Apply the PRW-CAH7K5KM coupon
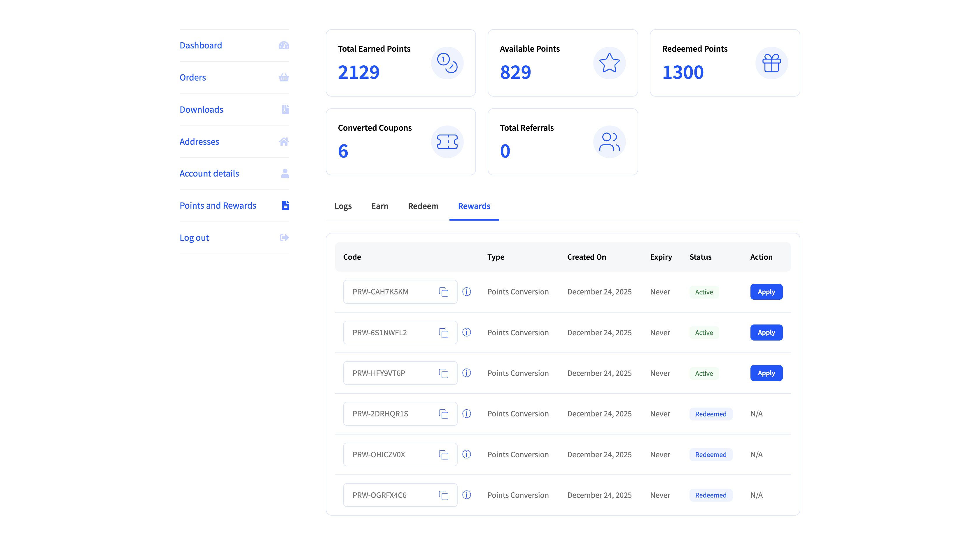 766,292
